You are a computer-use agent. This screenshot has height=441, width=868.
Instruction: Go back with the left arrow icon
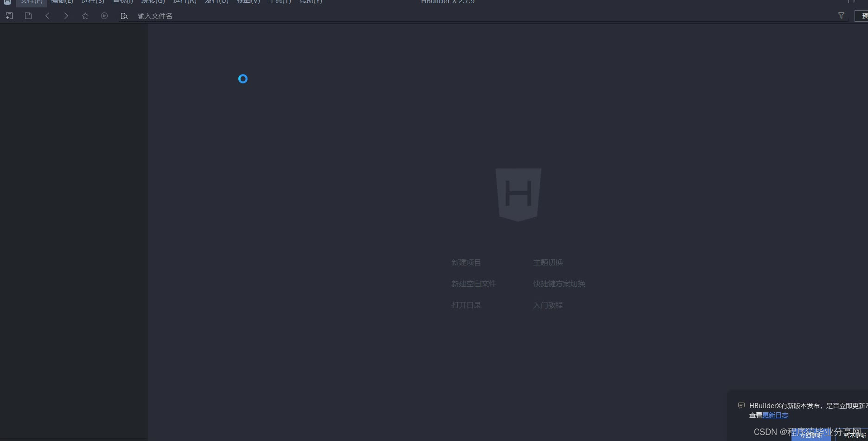coord(47,16)
